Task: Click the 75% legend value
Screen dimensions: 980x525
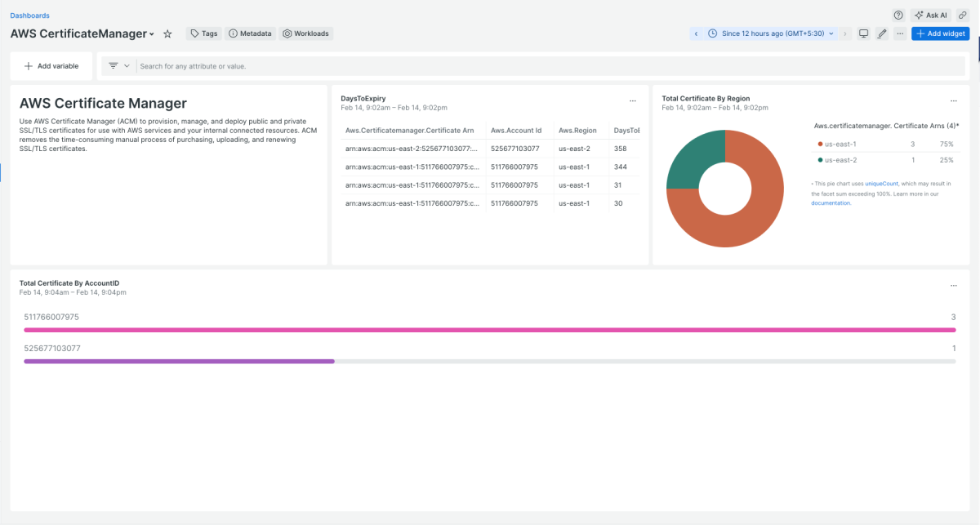Action: coord(947,144)
